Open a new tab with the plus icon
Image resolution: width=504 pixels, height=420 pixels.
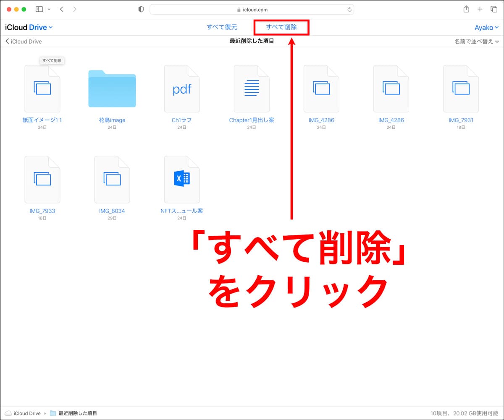pyautogui.click(x=480, y=9)
